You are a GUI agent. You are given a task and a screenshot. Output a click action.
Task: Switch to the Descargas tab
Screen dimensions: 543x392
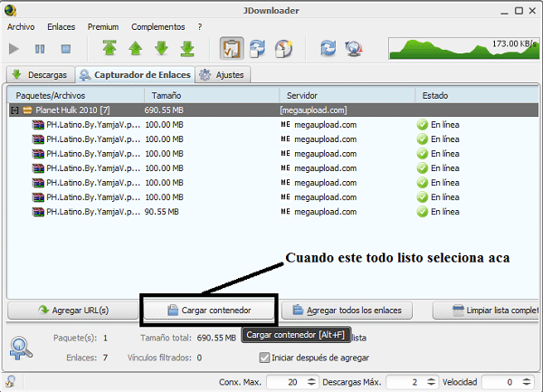[41, 74]
